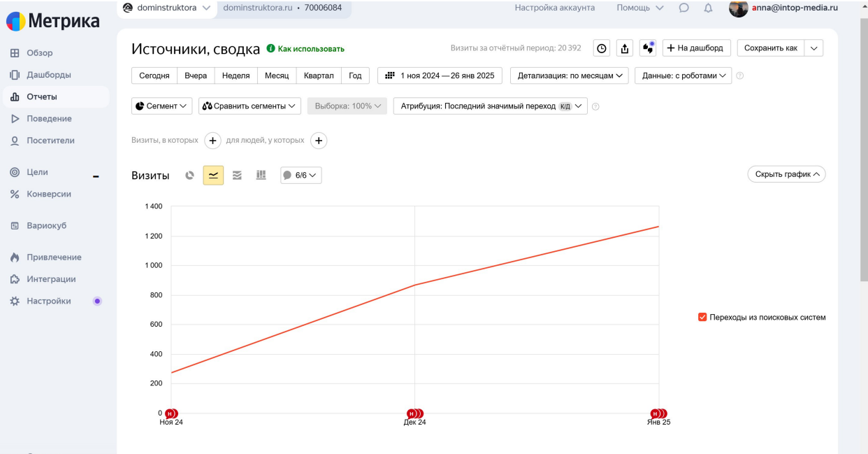The height and width of the screenshot is (454, 868).
Task: Switch to pie chart view
Action: click(x=189, y=176)
